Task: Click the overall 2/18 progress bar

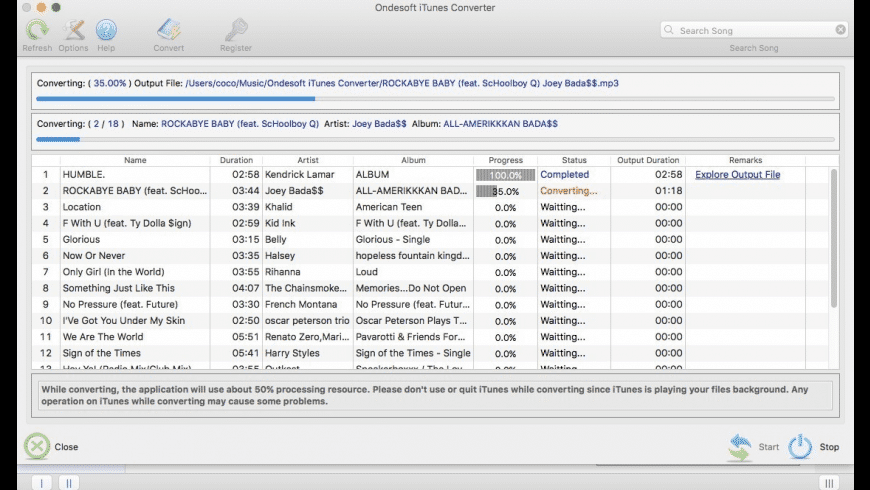Action: pyautogui.click(x=435, y=139)
